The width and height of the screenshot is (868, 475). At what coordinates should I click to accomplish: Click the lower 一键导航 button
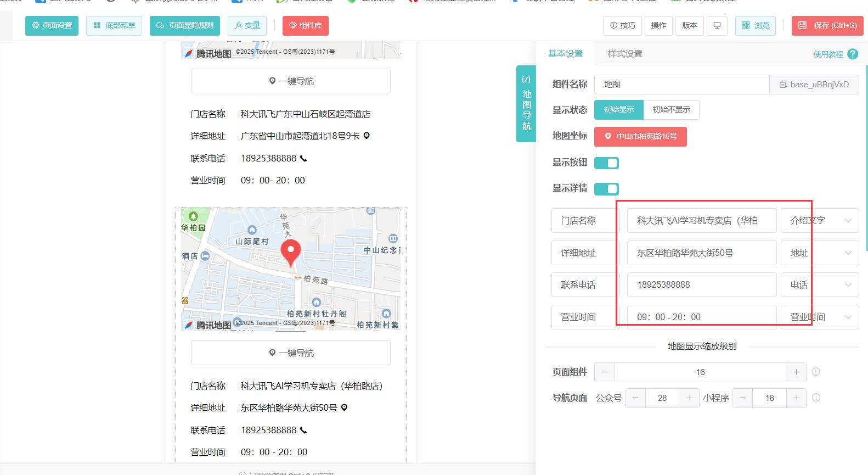click(x=291, y=353)
